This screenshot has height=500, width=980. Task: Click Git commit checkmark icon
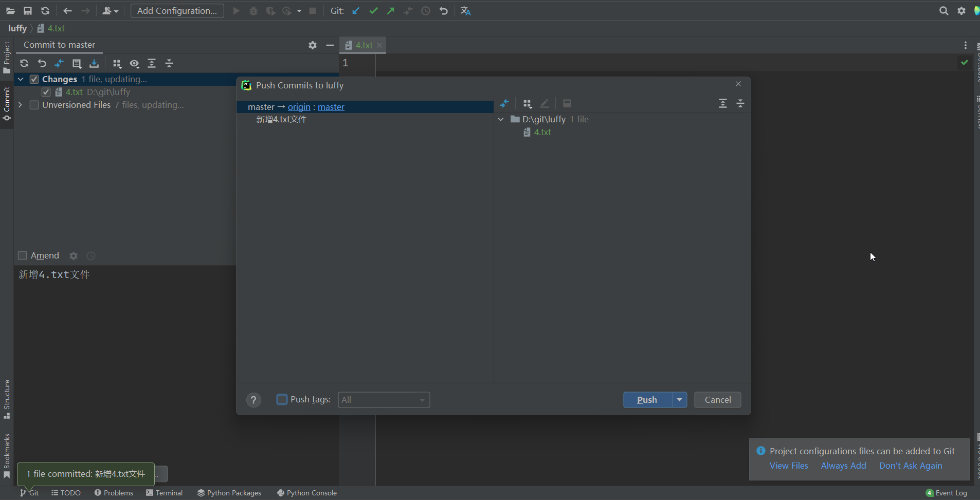coord(374,11)
